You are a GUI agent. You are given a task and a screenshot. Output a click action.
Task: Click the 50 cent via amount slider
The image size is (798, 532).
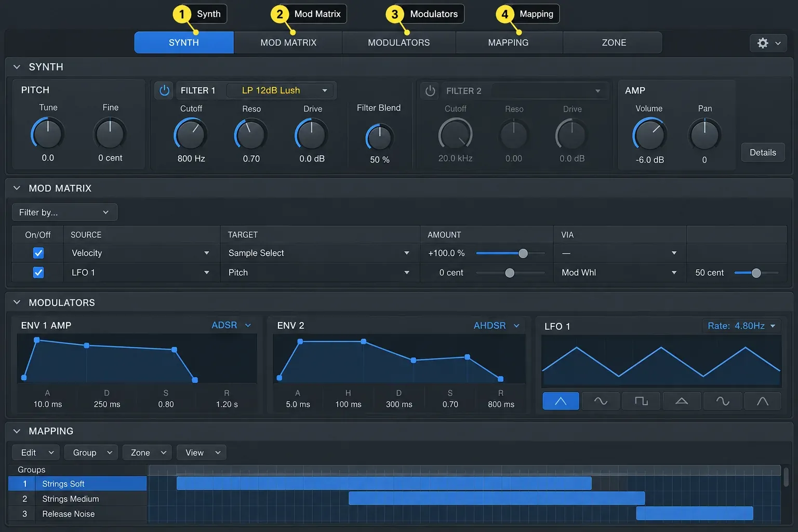(756, 273)
